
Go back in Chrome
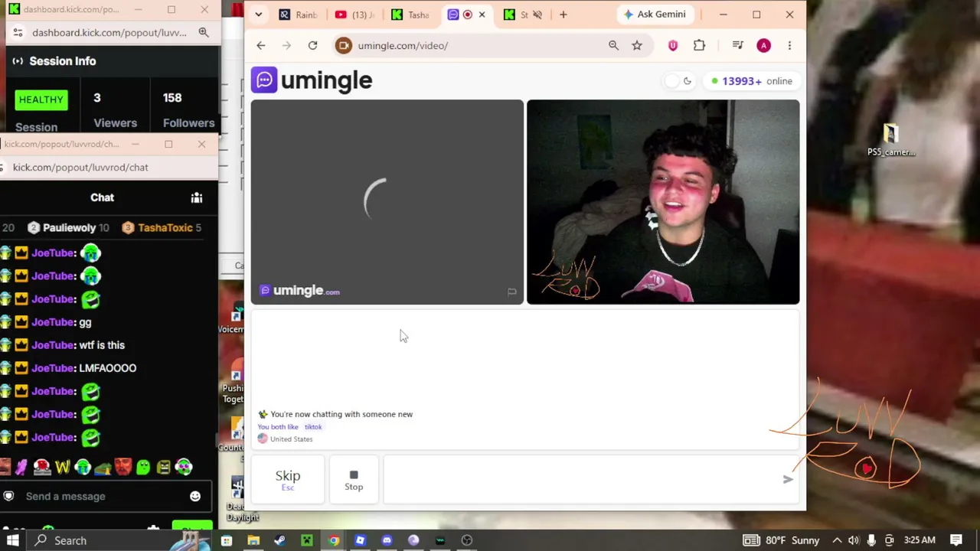click(x=261, y=46)
